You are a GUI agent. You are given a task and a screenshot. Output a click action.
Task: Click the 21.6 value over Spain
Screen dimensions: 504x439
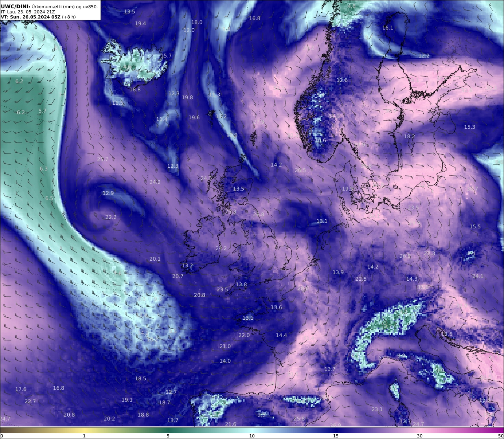coord(231,424)
